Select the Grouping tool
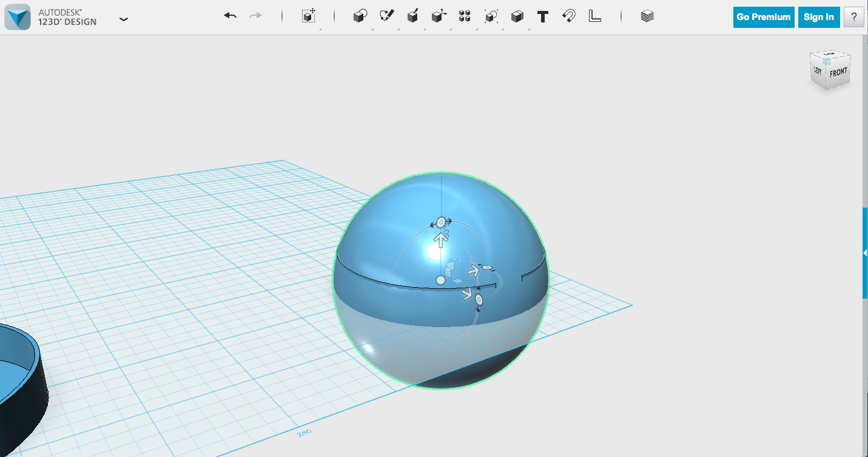 490,16
